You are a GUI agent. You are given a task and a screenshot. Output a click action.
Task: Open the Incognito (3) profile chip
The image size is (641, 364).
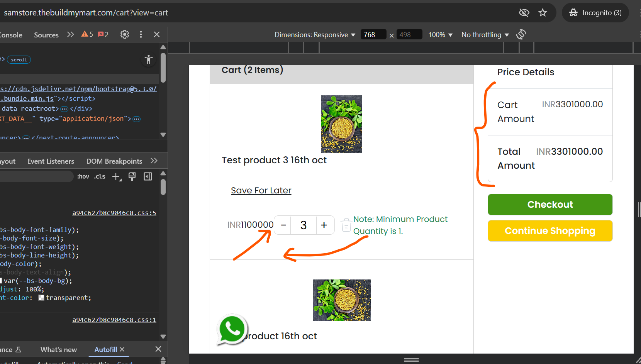pos(595,13)
